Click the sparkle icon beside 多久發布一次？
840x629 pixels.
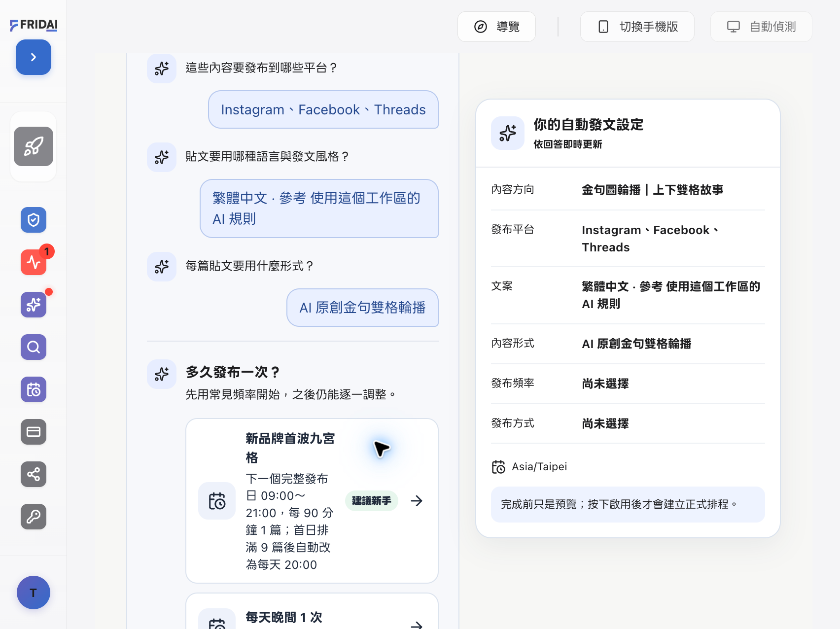162,374
